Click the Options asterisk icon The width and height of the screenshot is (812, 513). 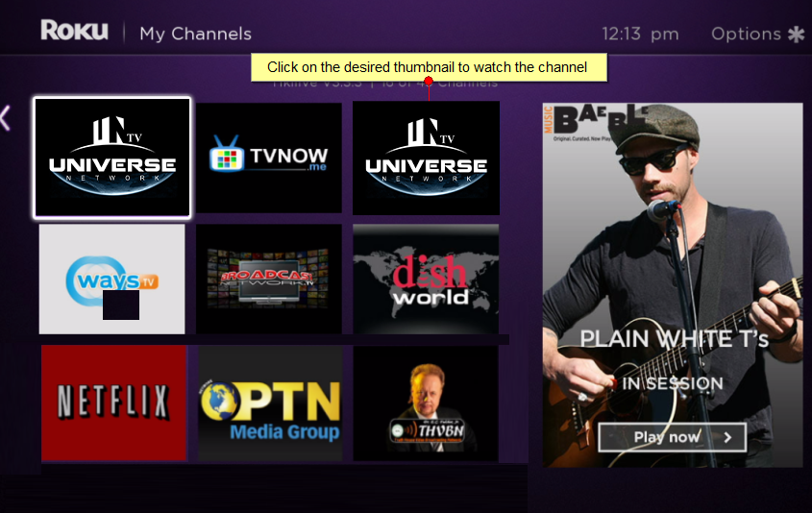(x=796, y=35)
